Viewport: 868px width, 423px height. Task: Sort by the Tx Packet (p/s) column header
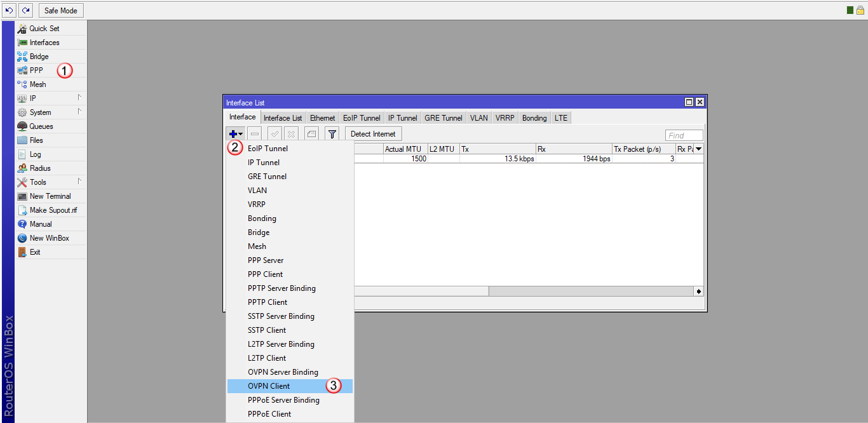[x=644, y=149]
